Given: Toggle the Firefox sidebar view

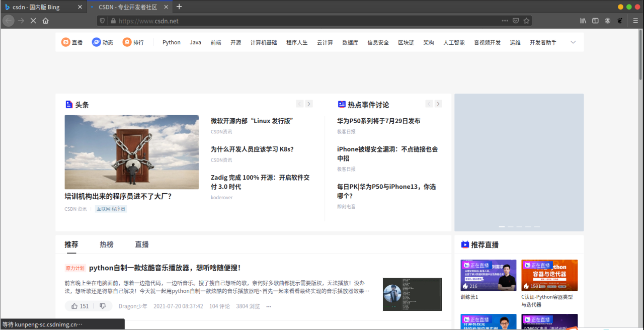Looking at the screenshot, I should (595, 21).
